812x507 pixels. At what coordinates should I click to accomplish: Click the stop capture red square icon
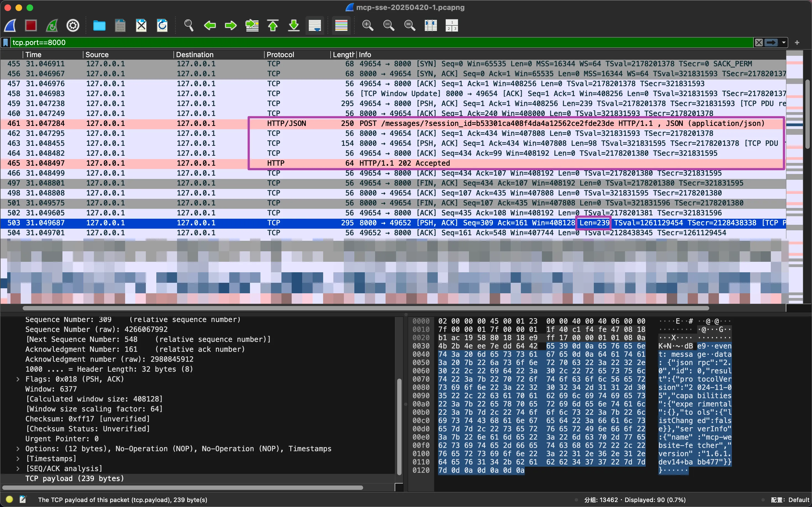click(31, 25)
